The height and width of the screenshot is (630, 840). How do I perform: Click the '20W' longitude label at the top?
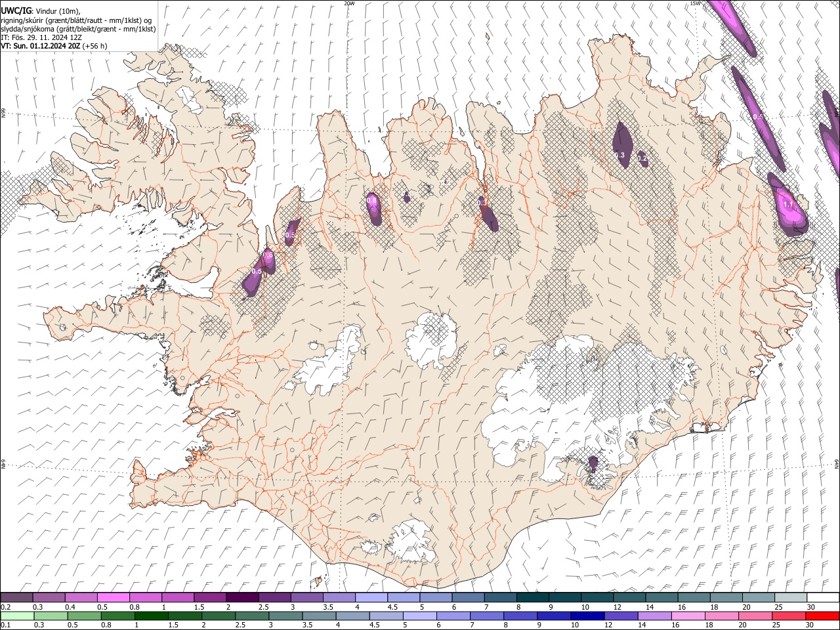(350, 3)
